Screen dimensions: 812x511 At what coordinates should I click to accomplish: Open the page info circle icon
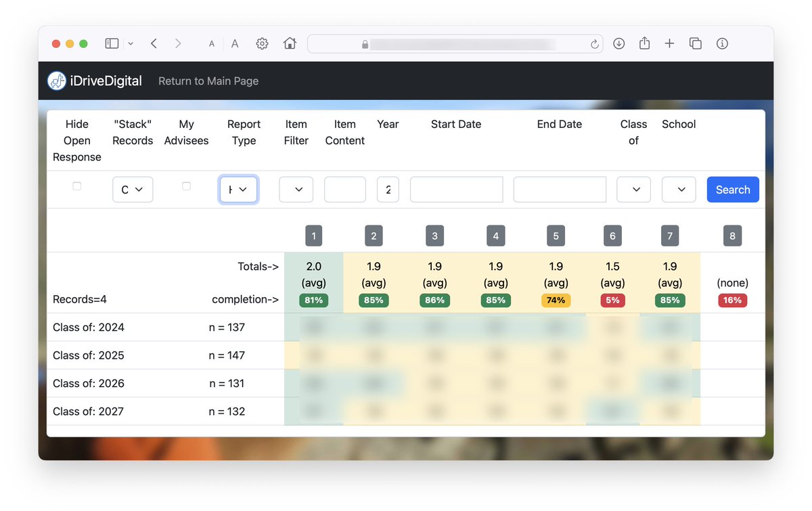pyautogui.click(x=722, y=43)
